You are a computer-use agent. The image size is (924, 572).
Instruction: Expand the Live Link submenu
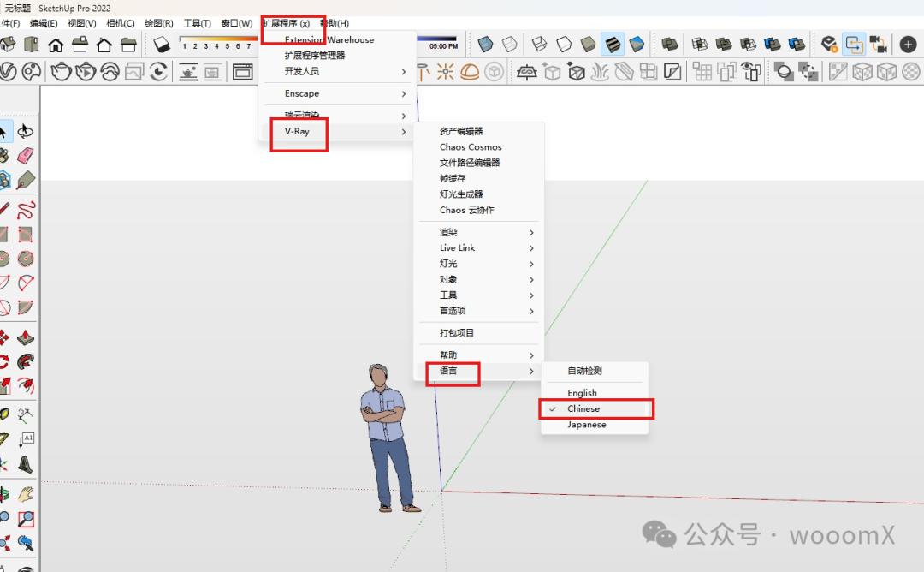coord(479,248)
